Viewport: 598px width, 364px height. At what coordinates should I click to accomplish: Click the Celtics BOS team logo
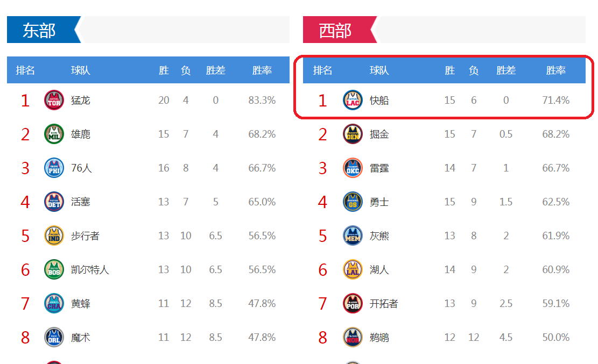pos(54,269)
